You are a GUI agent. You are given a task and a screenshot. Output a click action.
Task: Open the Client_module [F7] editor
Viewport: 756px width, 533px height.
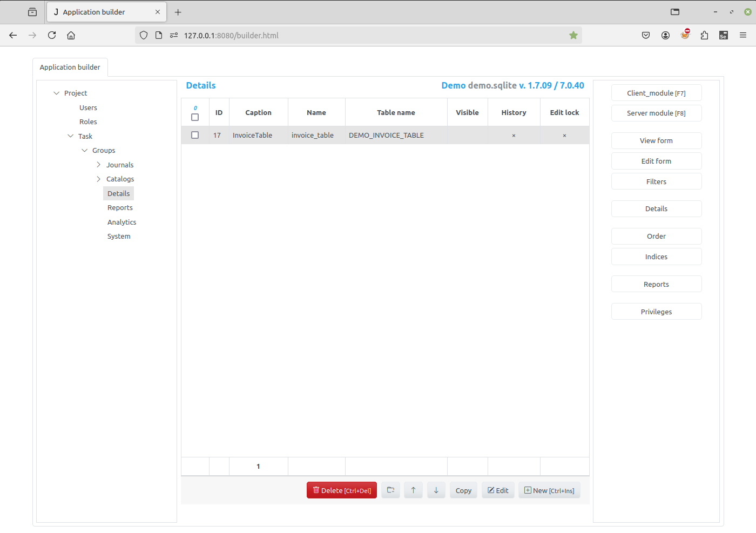point(656,93)
